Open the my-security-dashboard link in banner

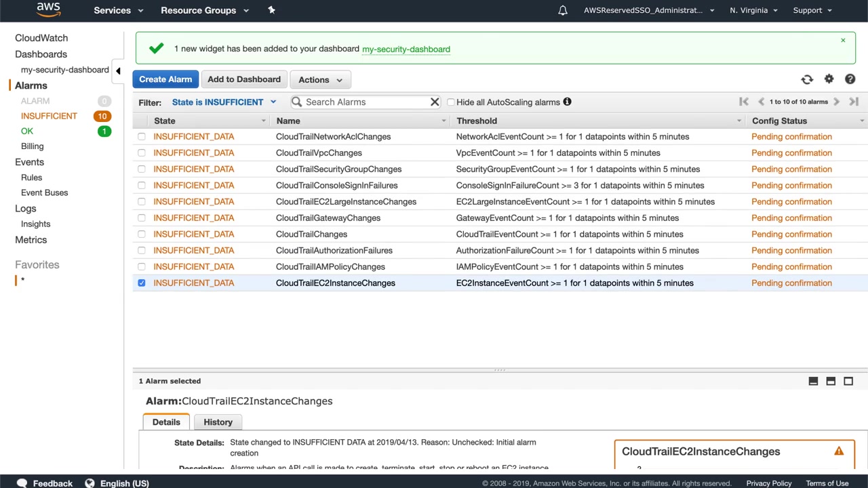pyautogui.click(x=406, y=49)
